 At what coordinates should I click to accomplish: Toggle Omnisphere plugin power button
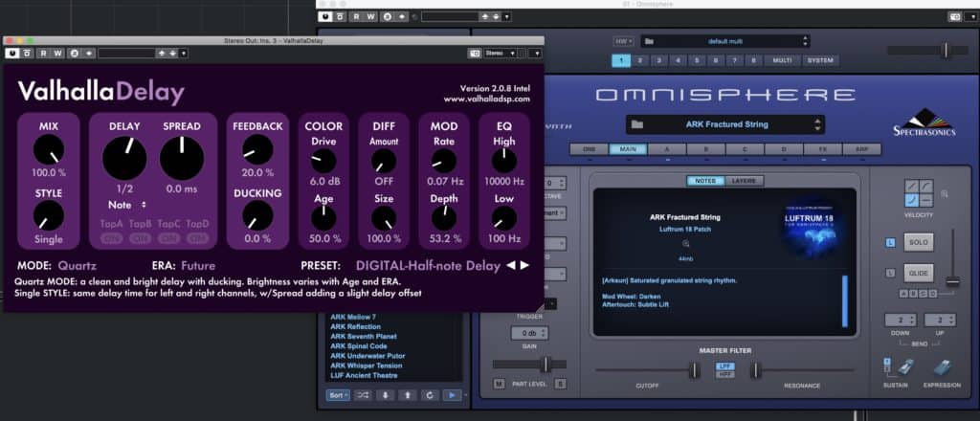pyautogui.click(x=325, y=17)
